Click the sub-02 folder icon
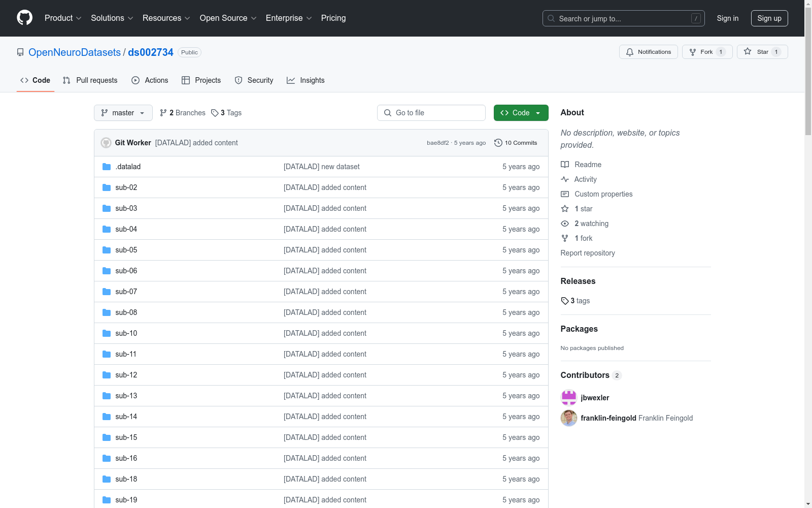 (x=107, y=187)
